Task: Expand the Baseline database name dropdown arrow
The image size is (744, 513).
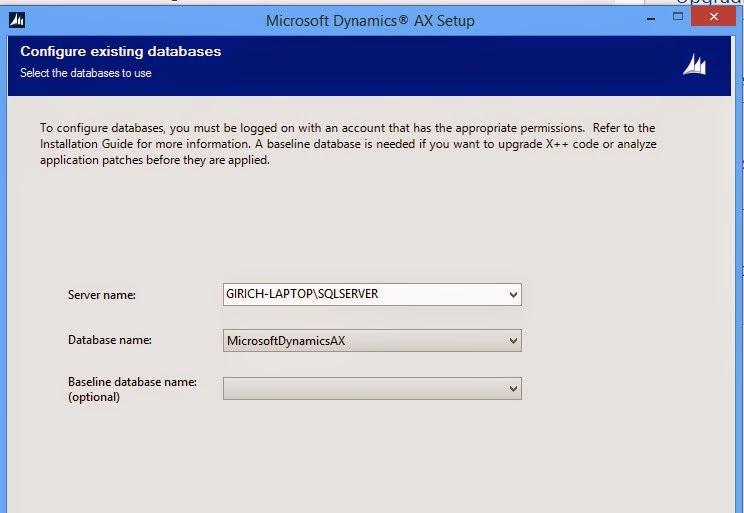Action: point(513,388)
